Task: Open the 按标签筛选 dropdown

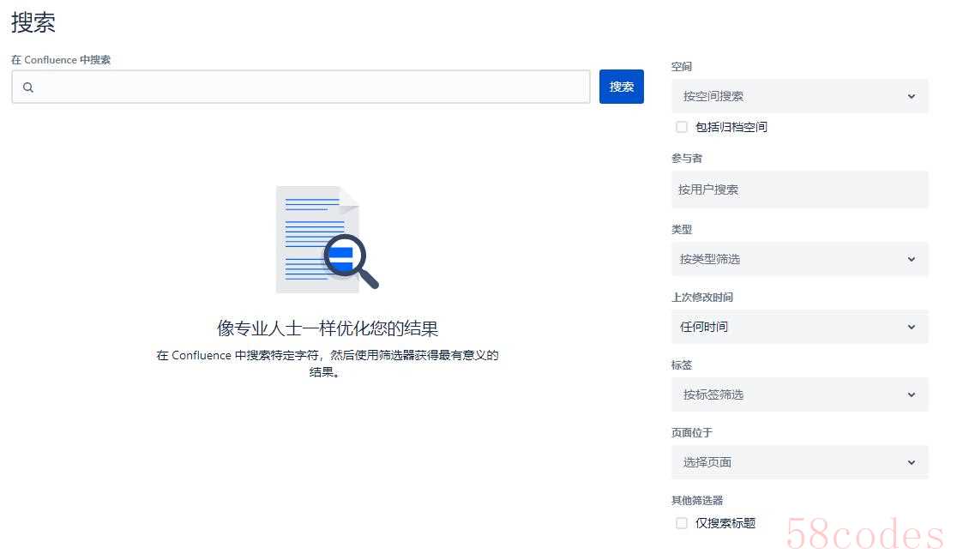Action: (799, 394)
